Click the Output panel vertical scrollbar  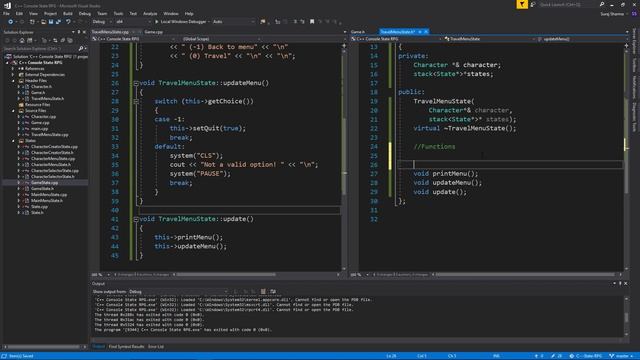tap(627, 317)
